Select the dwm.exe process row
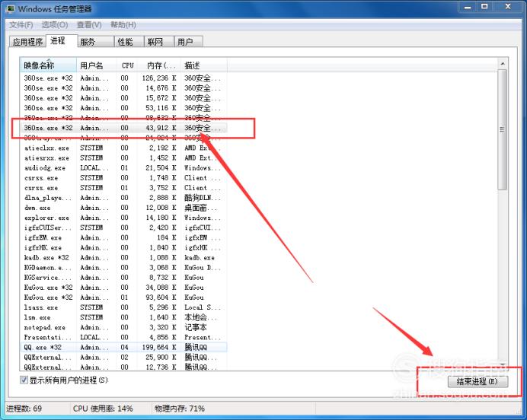Screen dimensions: 527x420 123,208
